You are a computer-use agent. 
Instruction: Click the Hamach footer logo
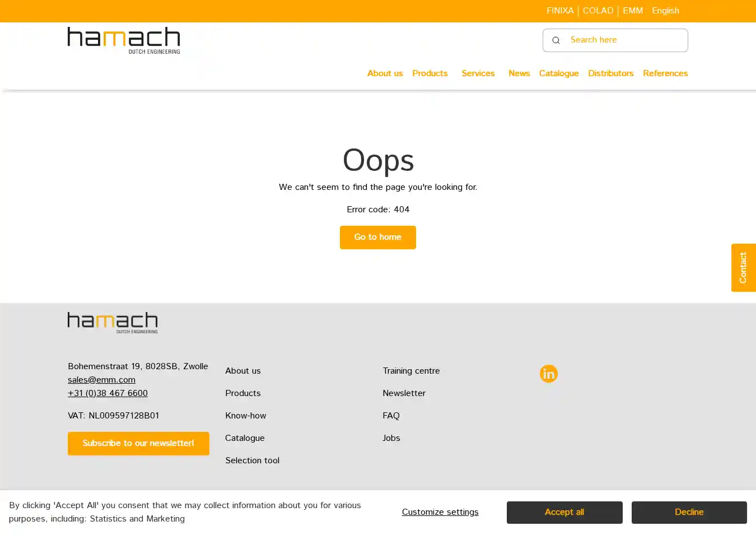[x=113, y=323]
